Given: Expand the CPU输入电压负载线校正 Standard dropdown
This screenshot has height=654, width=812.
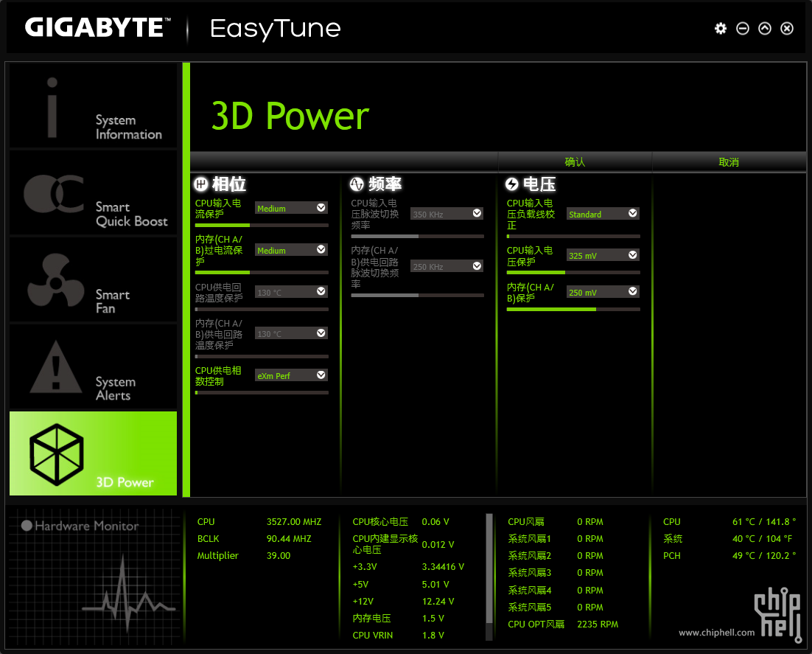Looking at the screenshot, I should click(x=603, y=214).
